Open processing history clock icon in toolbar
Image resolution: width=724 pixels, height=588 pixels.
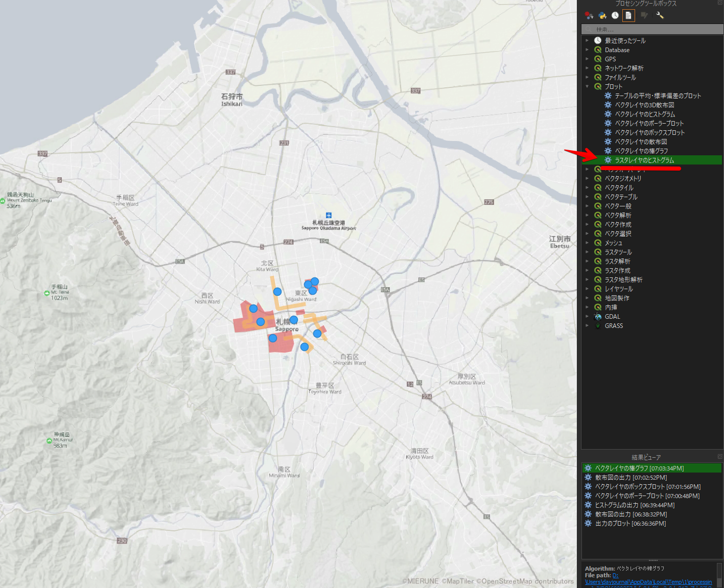[615, 15]
